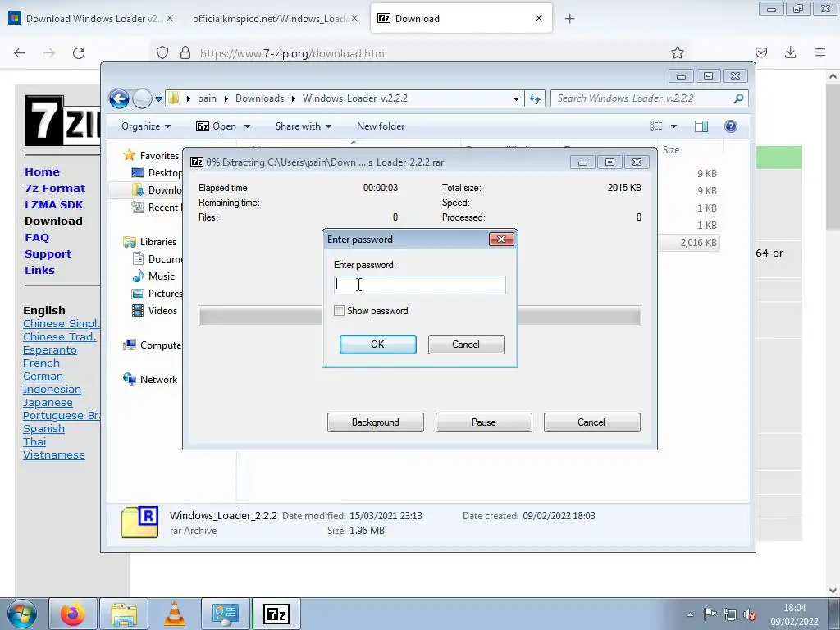Expand the Open button dropdown arrow
840x630 pixels.
[247, 126]
